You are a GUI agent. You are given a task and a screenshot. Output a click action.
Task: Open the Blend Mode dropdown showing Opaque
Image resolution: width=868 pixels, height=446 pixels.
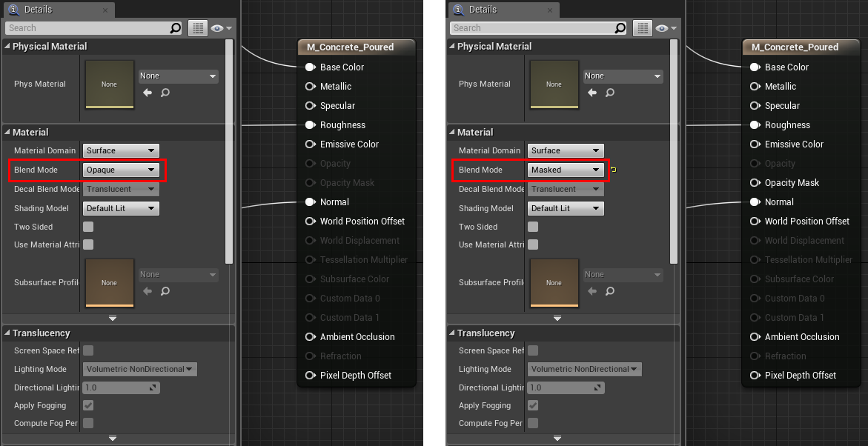click(122, 170)
